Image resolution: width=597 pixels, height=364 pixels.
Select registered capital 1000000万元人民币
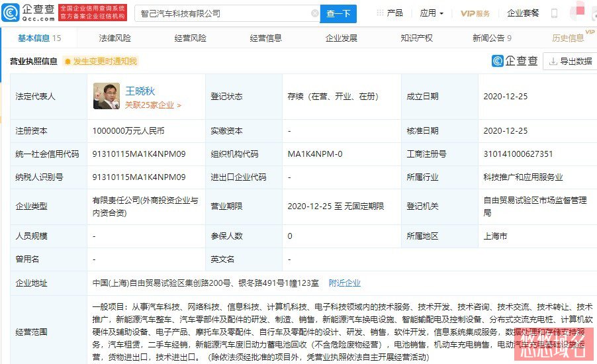tap(128, 130)
